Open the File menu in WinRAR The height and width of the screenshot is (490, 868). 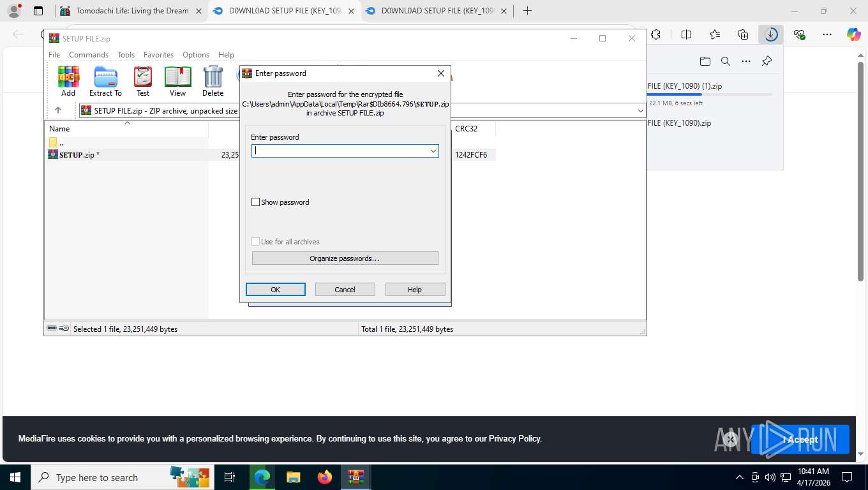54,55
